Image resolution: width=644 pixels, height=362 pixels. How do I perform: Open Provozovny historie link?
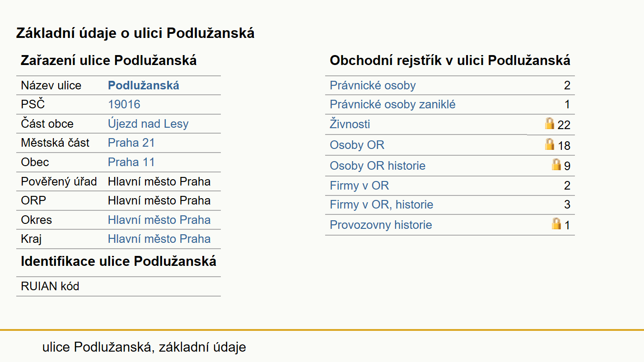pyautogui.click(x=381, y=225)
